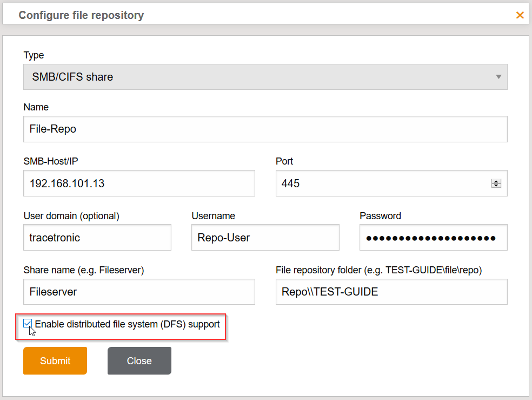Viewport: 532px width, 400px height.
Task: Click the Configure file repository title
Action: coord(81,15)
